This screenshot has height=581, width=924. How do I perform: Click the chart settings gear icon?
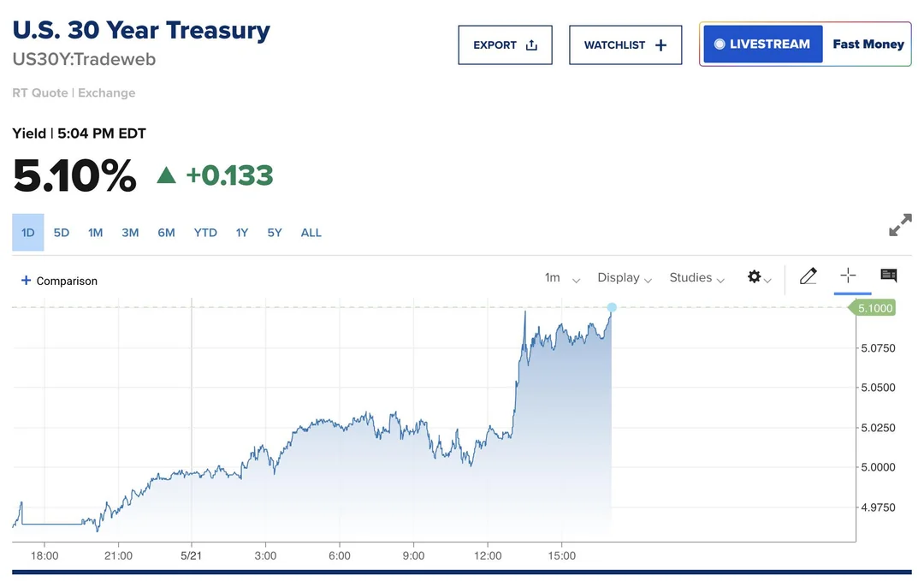tap(754, 277)
